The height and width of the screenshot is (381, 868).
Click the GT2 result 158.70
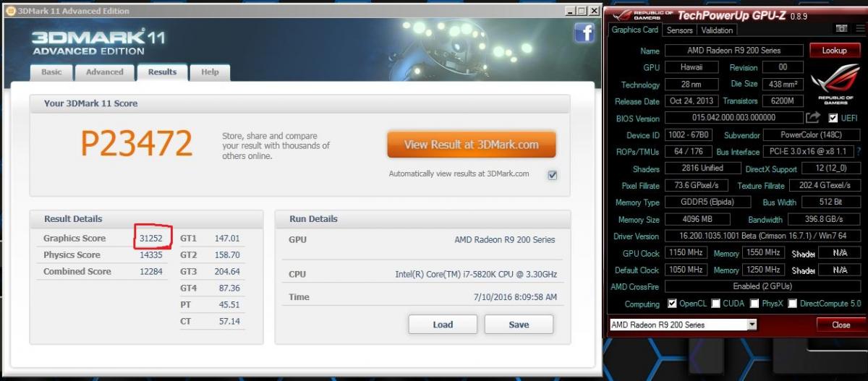click(x=227, y=255)
